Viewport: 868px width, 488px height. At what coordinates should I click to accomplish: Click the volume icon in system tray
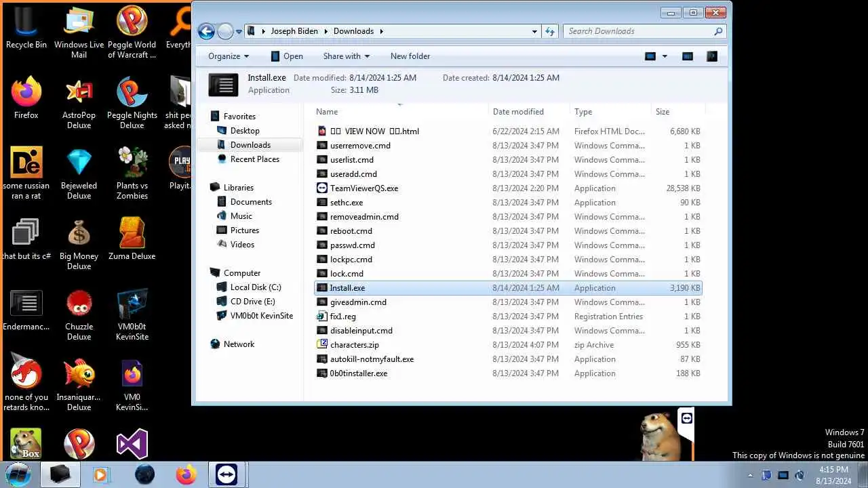(x=800, y=475)
